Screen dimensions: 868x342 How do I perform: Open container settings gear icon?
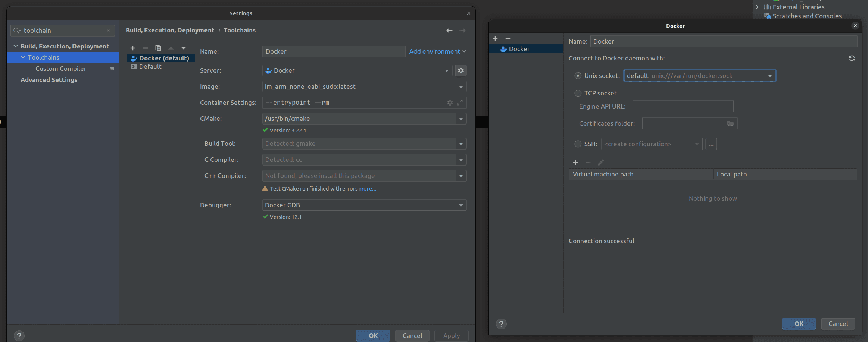click(450, 103)
